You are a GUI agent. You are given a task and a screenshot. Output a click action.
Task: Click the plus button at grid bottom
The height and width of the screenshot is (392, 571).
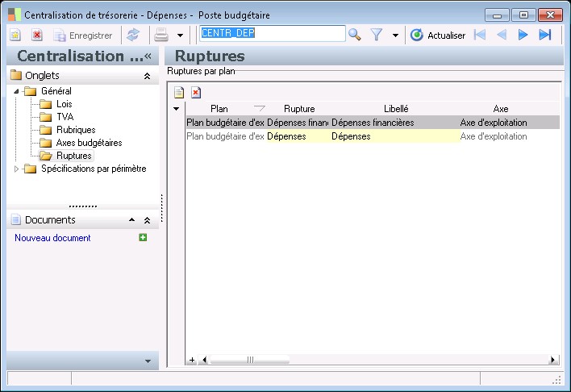click(x=192, y=361)
